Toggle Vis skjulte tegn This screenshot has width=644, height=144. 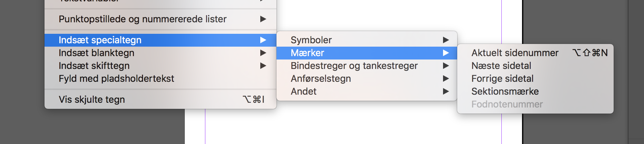[x=92, y=100]
